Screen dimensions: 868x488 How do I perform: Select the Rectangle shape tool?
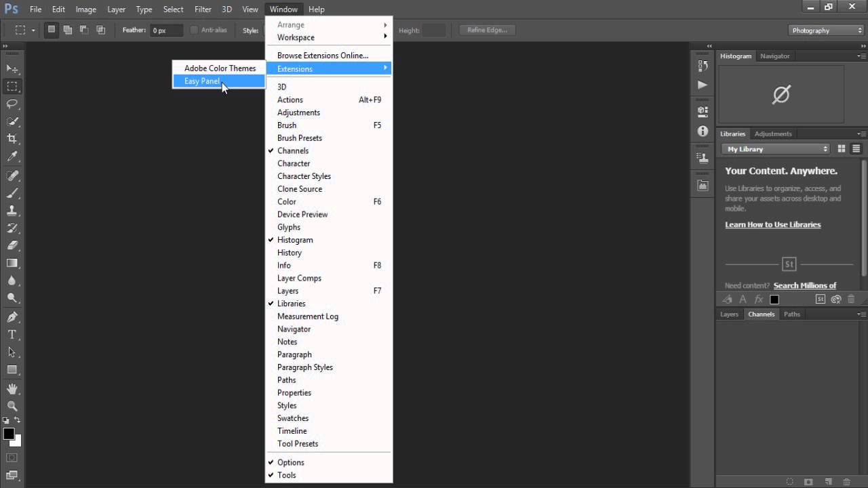[12, 370]
